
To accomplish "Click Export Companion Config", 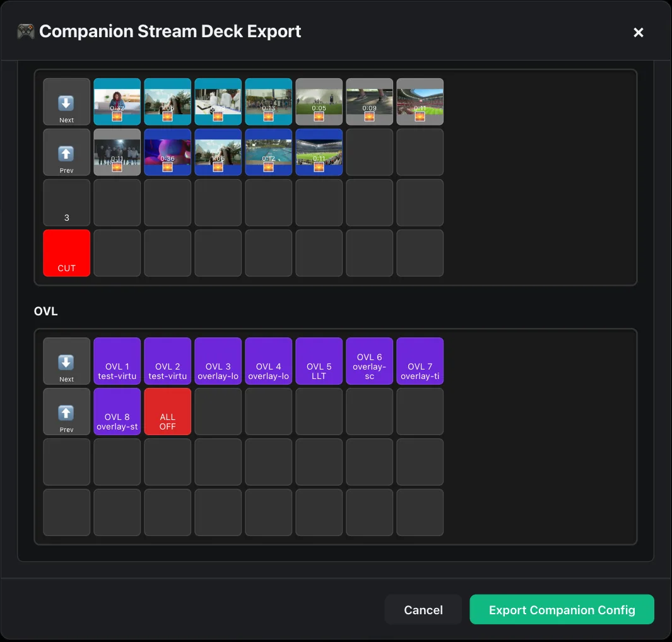I will pyautogui.click(x=562, y=609).
